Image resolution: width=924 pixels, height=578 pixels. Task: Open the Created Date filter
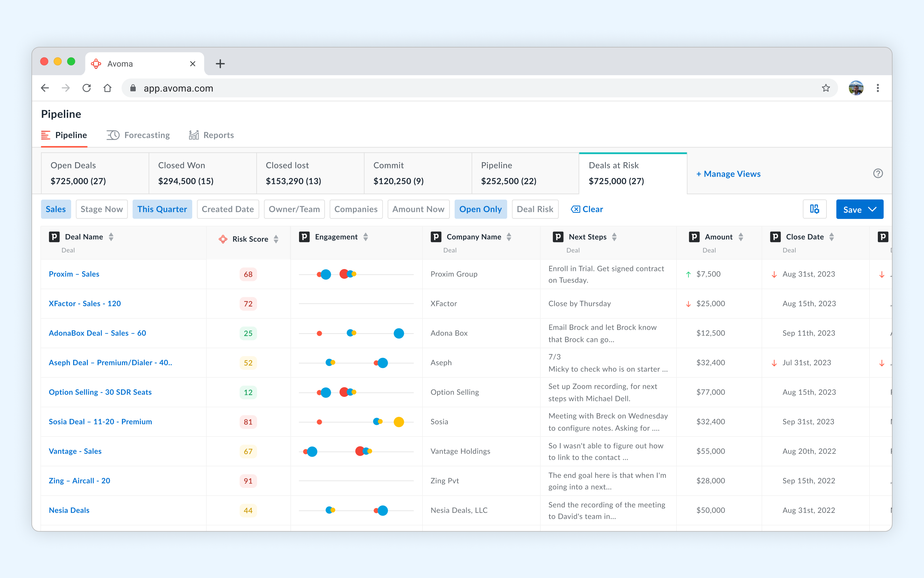[x=228, y=209]
